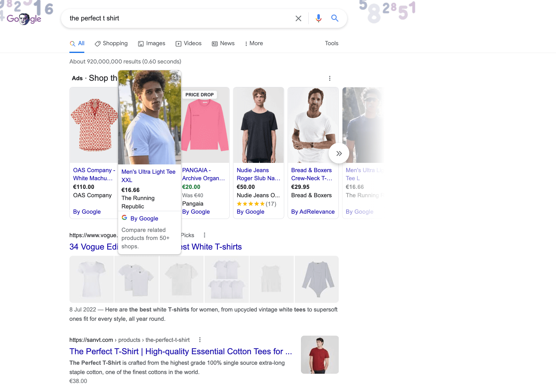Click By AdRelevance link
This screenshot has height=392, width=556.
pyautogui.click(x=313, y=212)
